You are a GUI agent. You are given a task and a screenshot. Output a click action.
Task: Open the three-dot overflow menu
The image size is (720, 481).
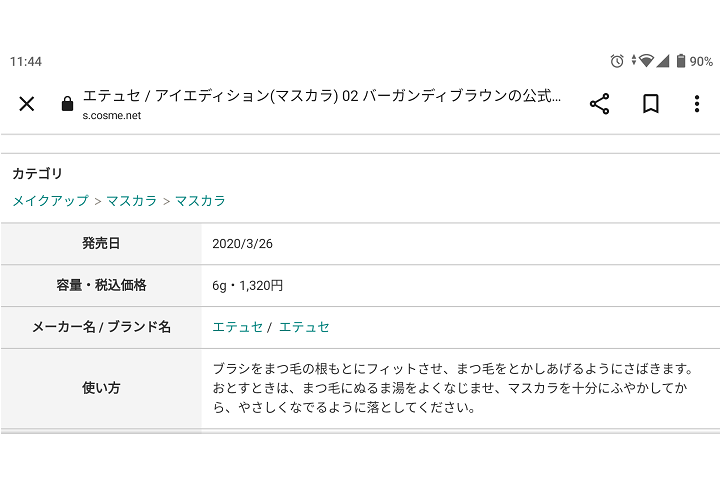pyautogui.click(x=697, y=104)
